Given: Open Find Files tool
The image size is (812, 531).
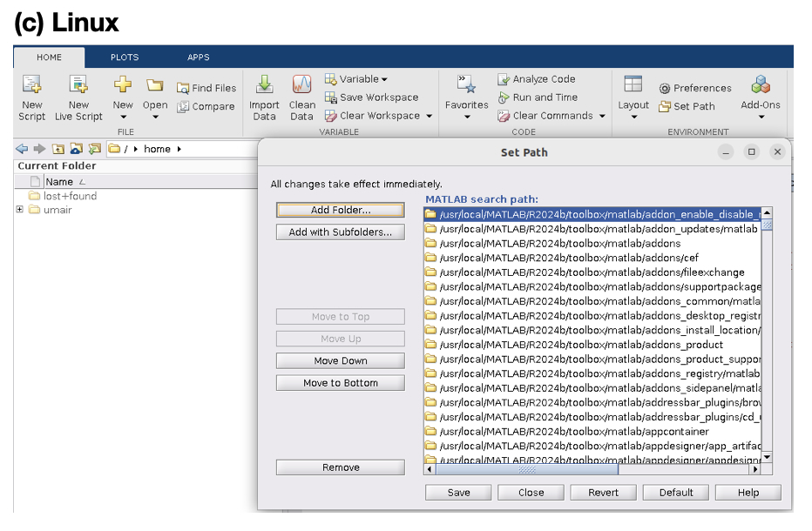Looking at the screenshot, I should click(x=206, y=88).
